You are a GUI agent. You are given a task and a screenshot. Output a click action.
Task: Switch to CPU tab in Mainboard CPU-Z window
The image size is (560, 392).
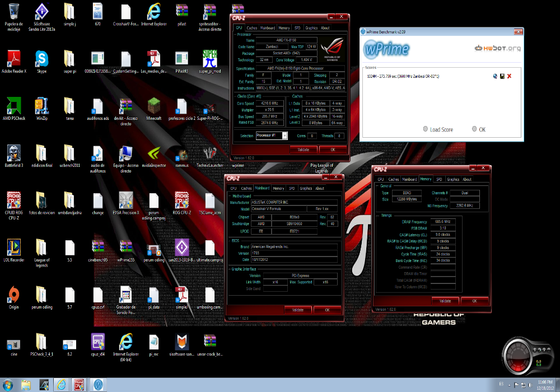point(233,188)
